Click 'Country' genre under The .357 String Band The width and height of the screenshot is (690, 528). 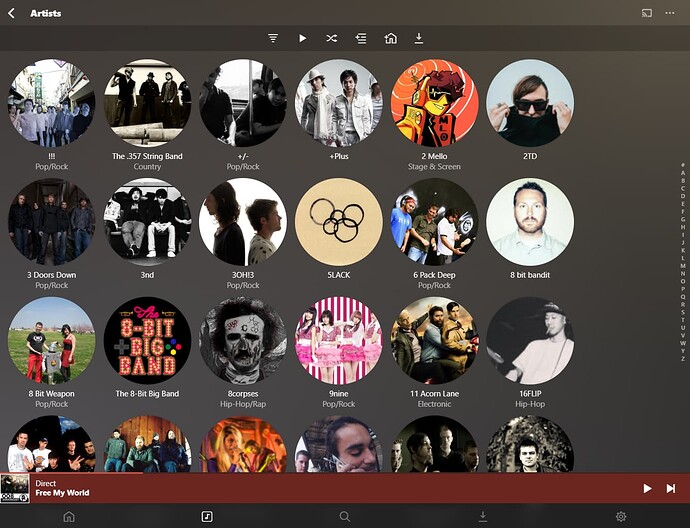click(x=147, y=167)
